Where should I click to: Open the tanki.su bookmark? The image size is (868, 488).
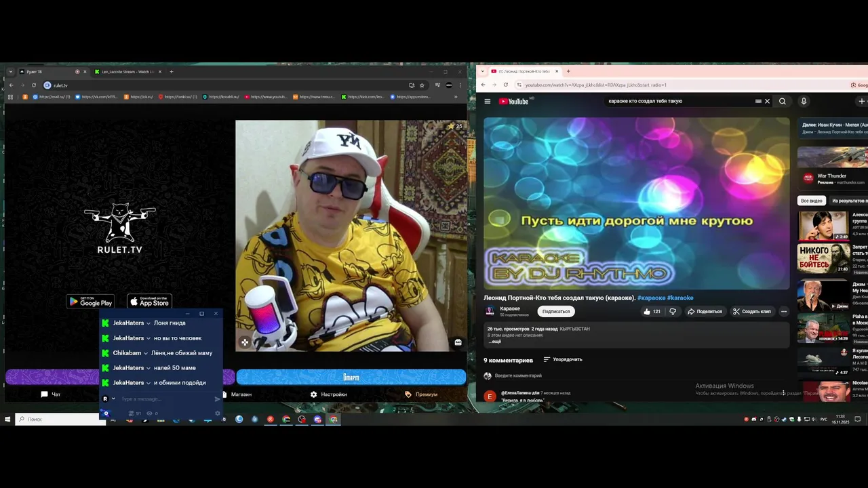point(178,97)
